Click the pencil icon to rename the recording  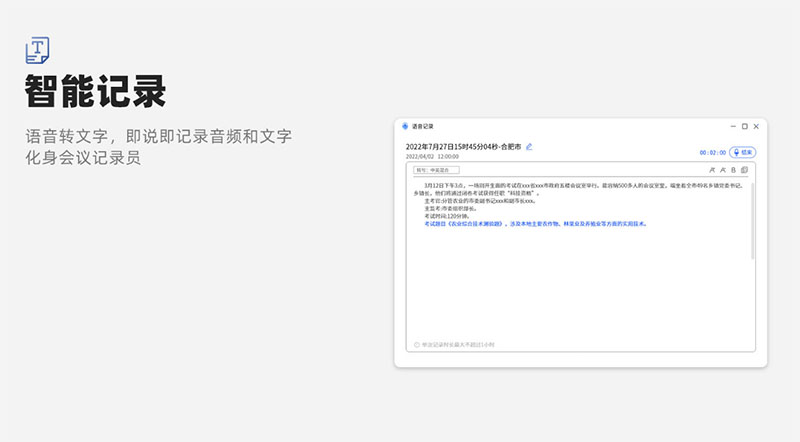coord(530,146)
